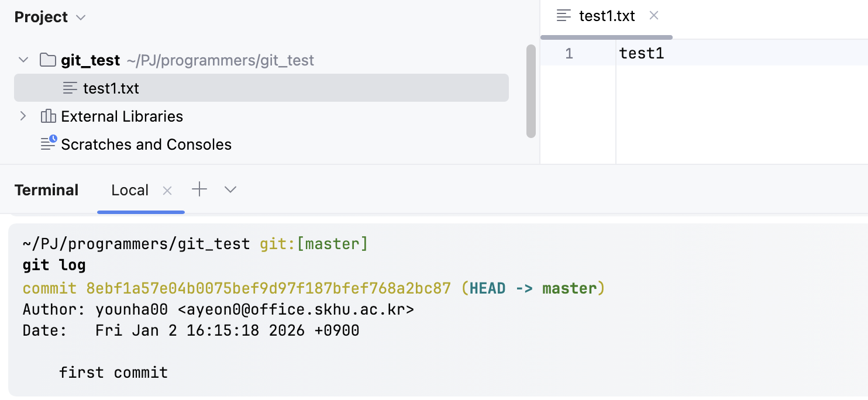Collapse the git_test folder tree chevron
The width and height of the screenshot is (868, 400).
[x=23, y=60]
